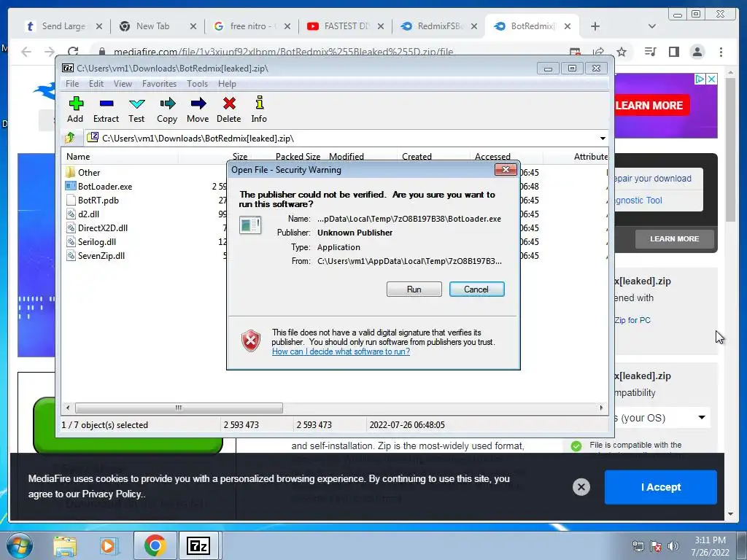
Task: Open a new Chrome tab with plus button
Action: click(x=595, y=26)
